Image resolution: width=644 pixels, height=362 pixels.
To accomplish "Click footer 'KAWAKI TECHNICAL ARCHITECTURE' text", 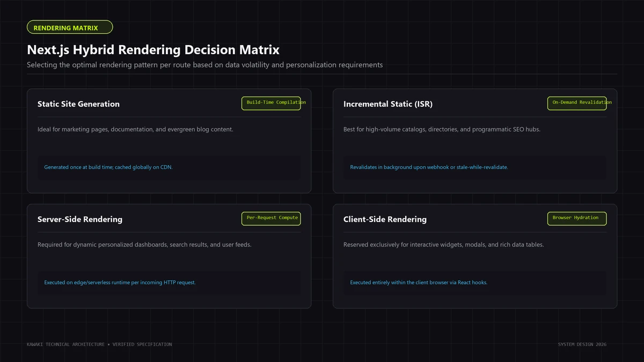I will click(99, 344).
